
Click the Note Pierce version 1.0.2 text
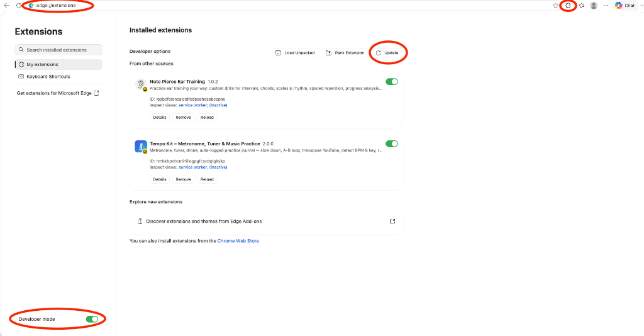213,82
